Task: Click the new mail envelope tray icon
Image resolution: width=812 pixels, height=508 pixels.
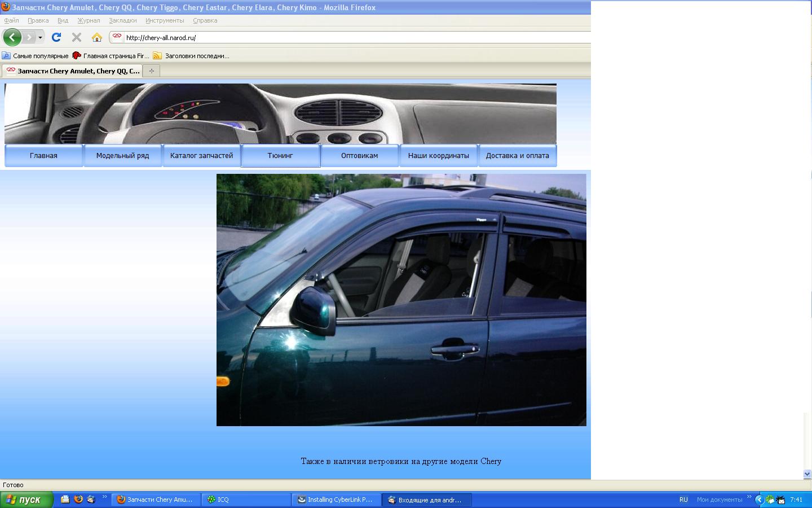Action: [x=780, y=500]
